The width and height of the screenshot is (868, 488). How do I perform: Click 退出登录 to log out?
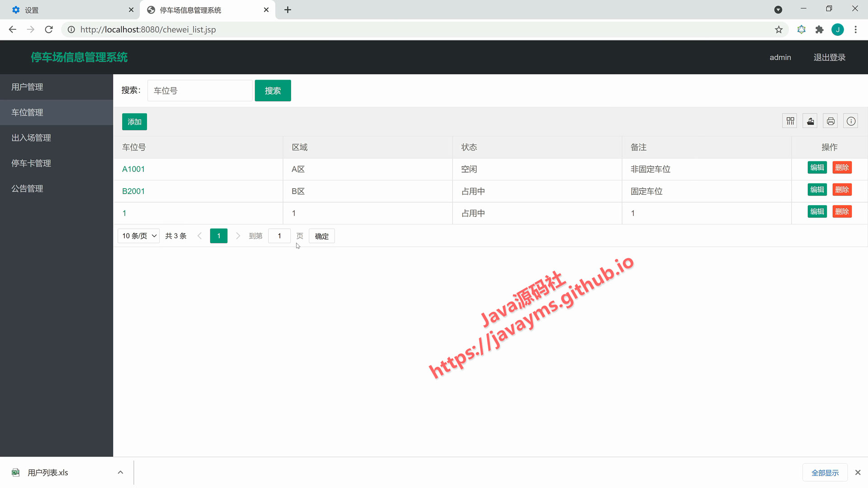point(830,57)
